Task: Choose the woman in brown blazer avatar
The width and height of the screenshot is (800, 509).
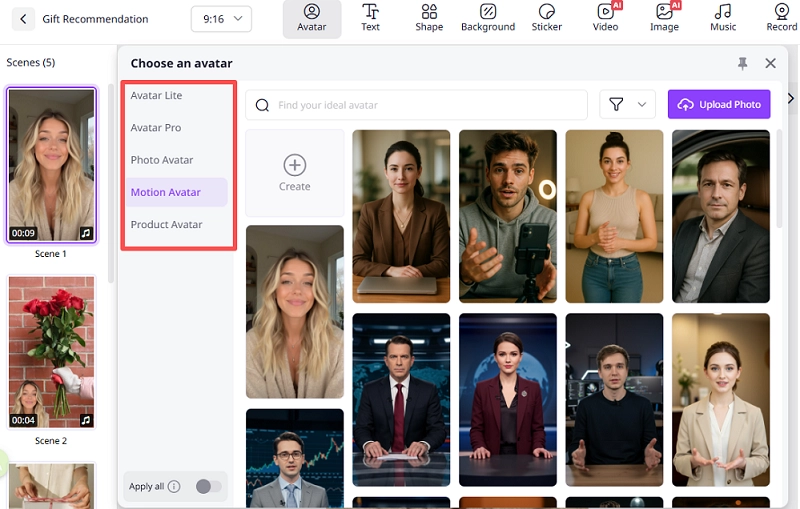Action: [401, 216]
